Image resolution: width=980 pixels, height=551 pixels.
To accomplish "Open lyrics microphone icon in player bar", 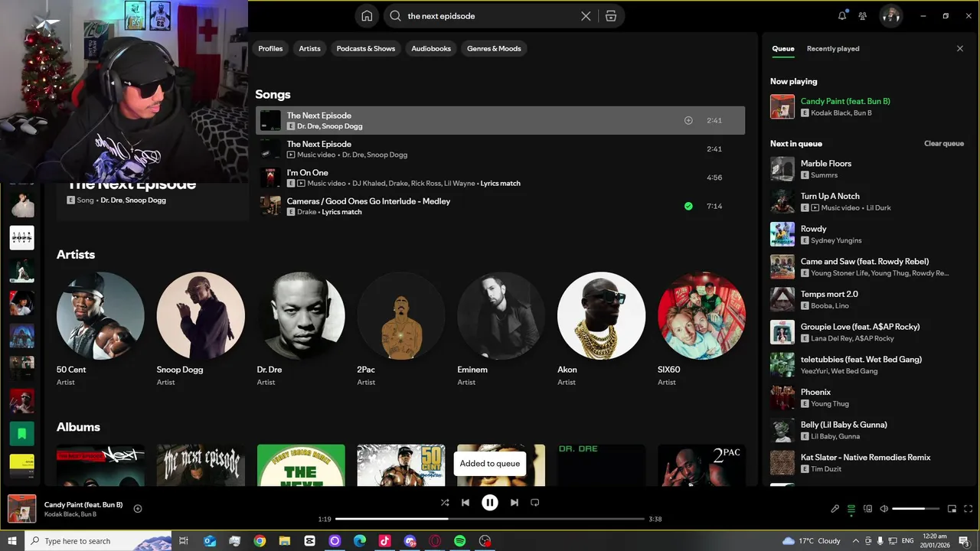I will [835, 509].
